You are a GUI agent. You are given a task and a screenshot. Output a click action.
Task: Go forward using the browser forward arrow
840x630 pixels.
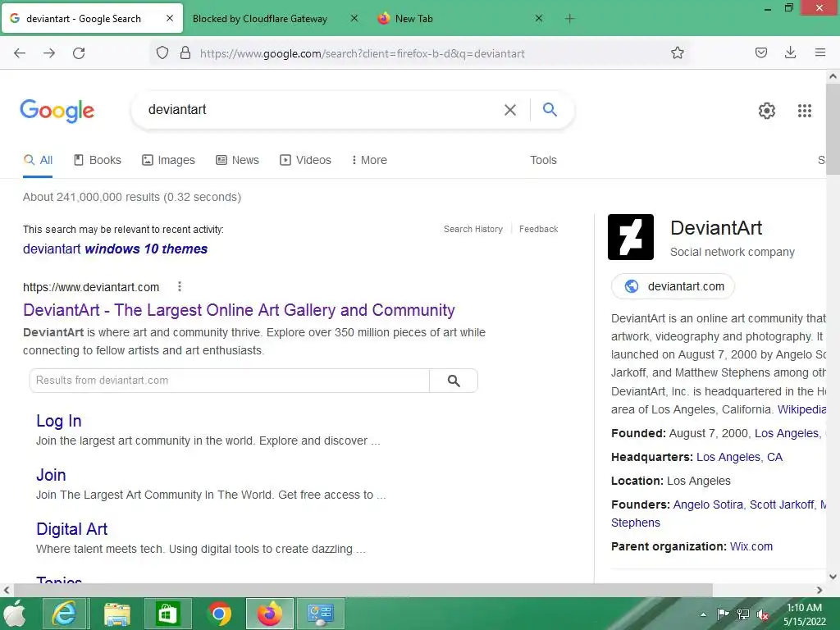coord(49,53)
